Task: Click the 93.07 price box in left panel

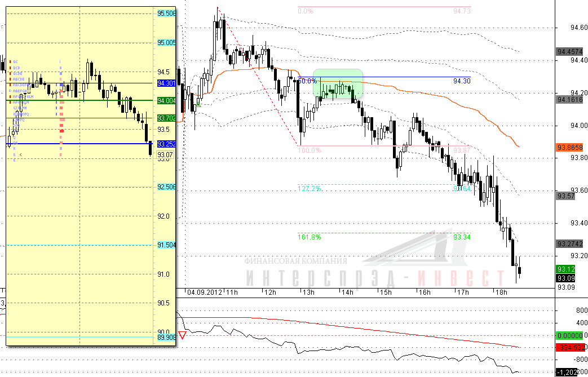Action: click(x=165, y=154)
